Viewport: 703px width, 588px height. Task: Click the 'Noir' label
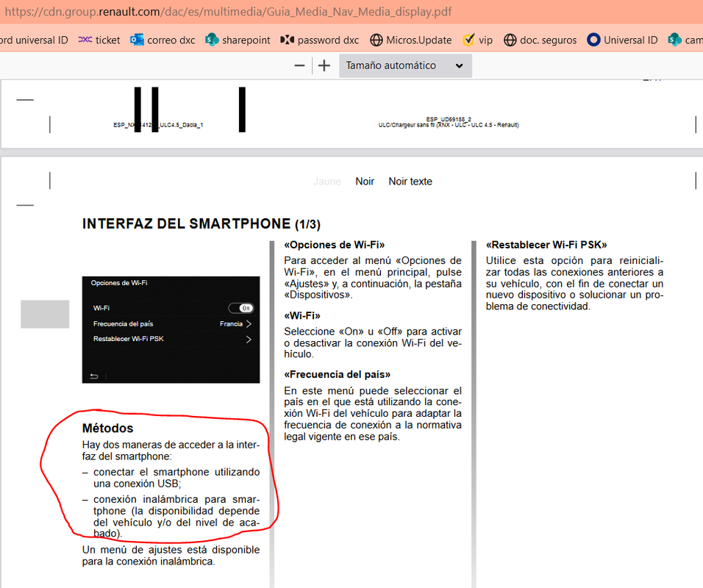pos(365,182)
